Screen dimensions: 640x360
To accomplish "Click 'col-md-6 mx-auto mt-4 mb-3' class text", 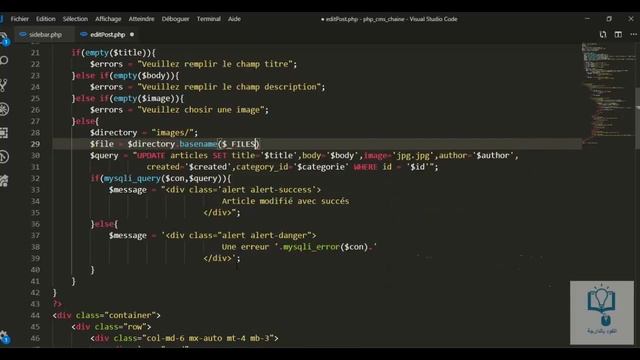I will tap(208, 338).
